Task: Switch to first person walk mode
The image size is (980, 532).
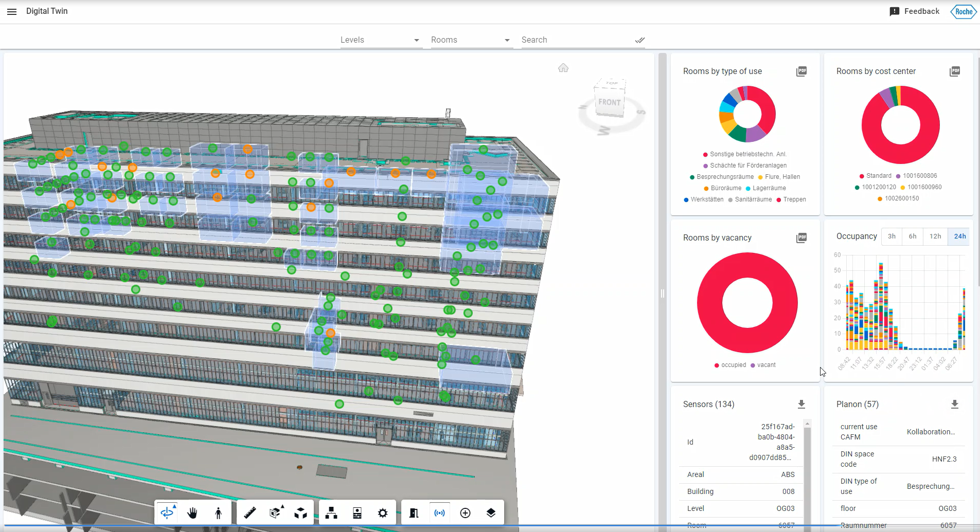Action: pos(218,512)
